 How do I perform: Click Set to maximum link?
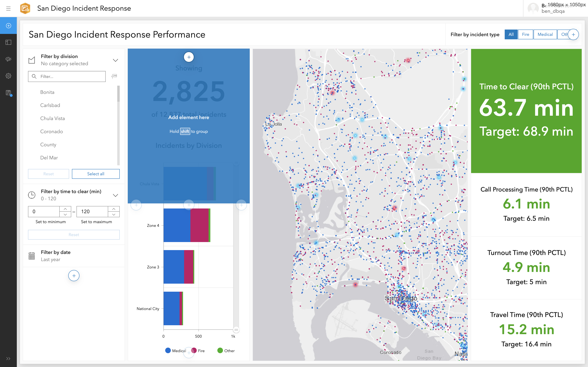(96, 222)
